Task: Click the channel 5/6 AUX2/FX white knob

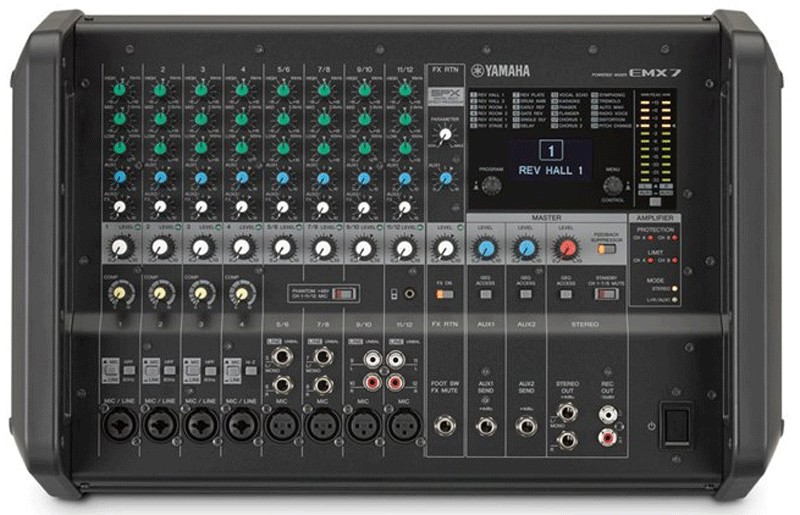Action: [x=282, y=207]
